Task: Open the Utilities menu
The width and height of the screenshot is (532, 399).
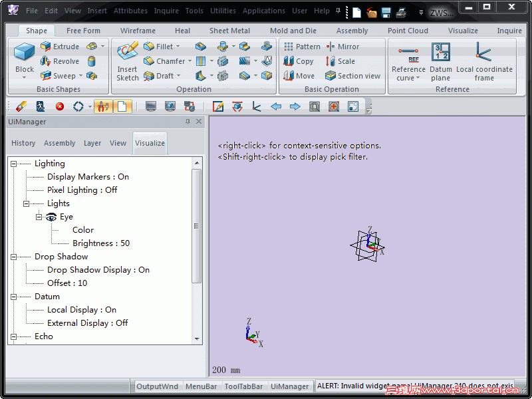Action: [223, 11]
